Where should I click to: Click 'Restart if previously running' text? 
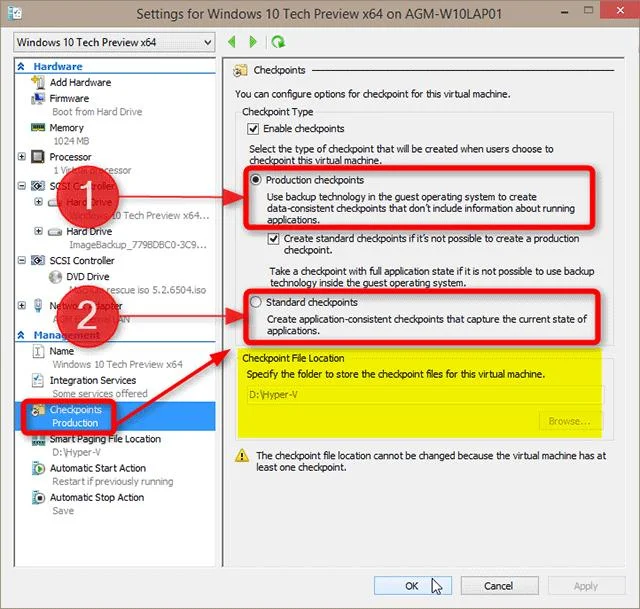click(x=113, y=482)
